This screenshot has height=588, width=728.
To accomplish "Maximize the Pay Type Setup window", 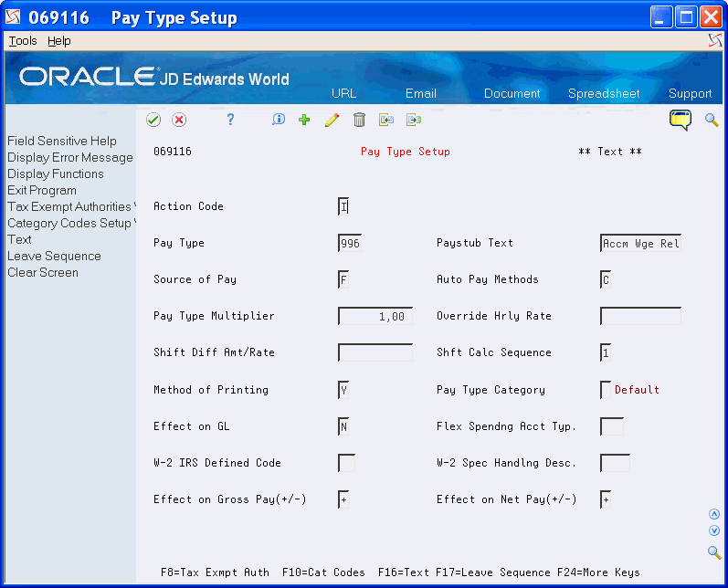I will coord(686,17).
